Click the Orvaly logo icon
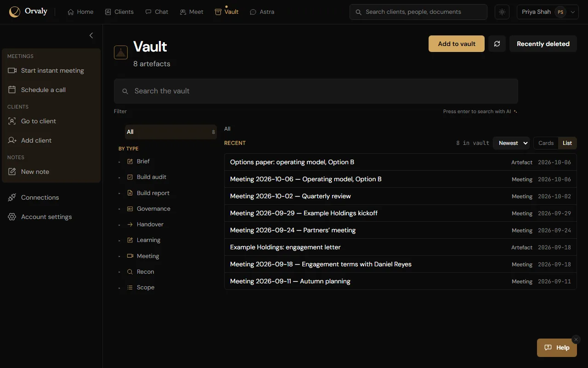Image resolution: width=588 pixels, height=368 pixels. click(x=15, y=12)
